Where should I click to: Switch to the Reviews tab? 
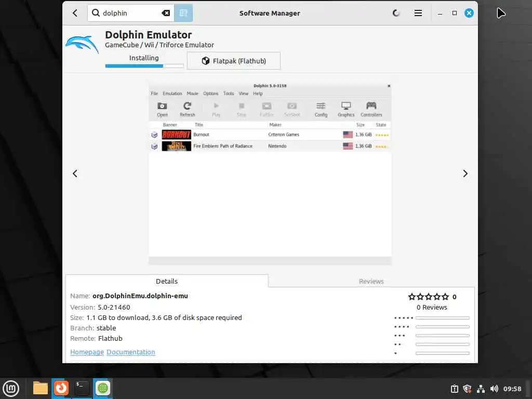coord(371,281)
